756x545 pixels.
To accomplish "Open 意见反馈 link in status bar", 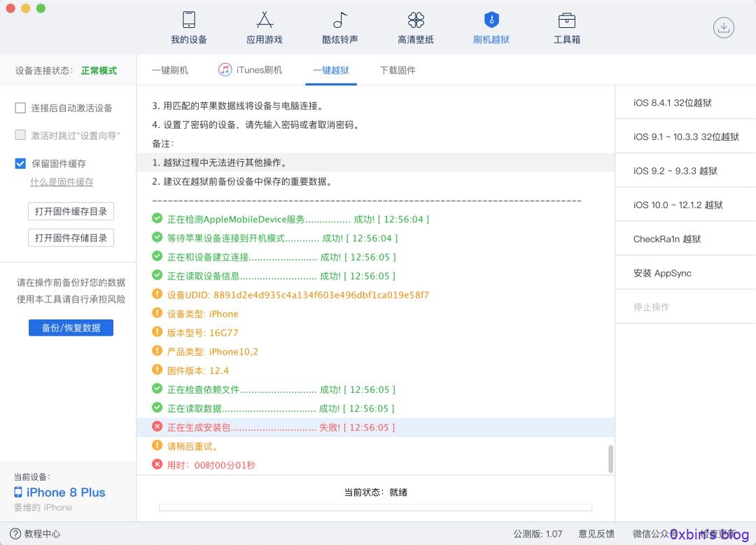I will [x=596, y=533].
